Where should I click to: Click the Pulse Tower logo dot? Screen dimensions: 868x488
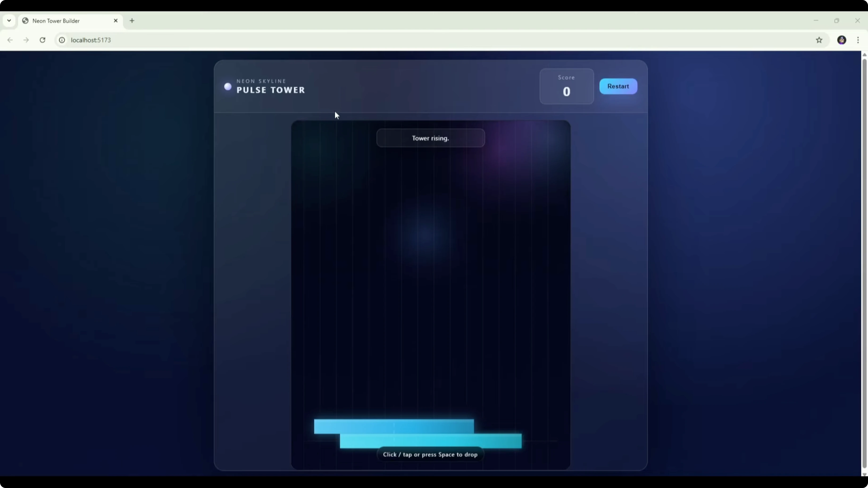[x=228, y=87]
